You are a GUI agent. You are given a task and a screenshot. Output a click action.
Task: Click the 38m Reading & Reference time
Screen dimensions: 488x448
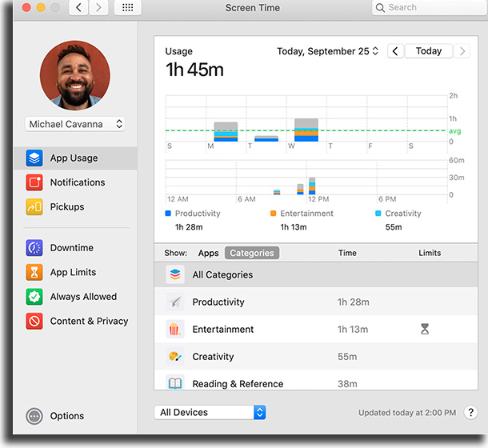click(347, 383)
